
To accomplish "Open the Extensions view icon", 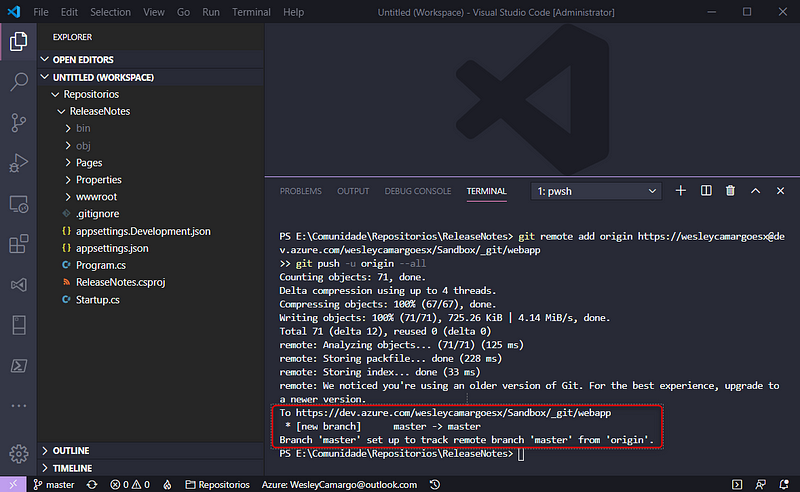I will click(x=18, y=244).
